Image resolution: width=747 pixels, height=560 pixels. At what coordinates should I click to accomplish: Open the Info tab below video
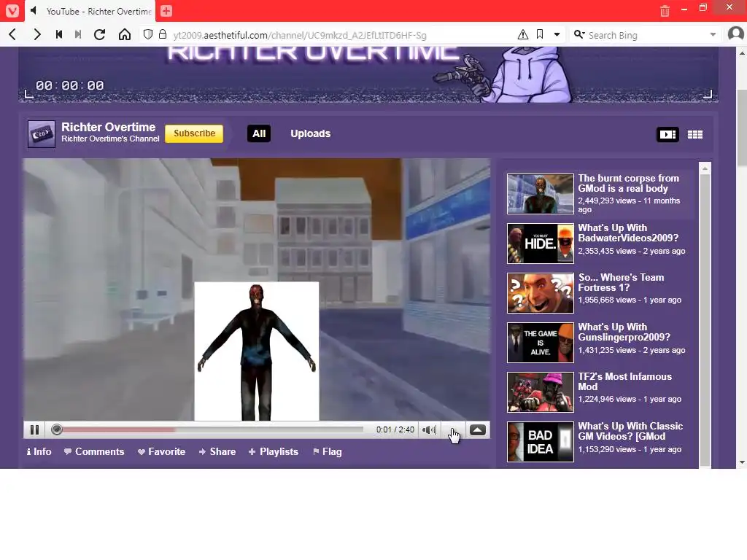pos(39,451)
